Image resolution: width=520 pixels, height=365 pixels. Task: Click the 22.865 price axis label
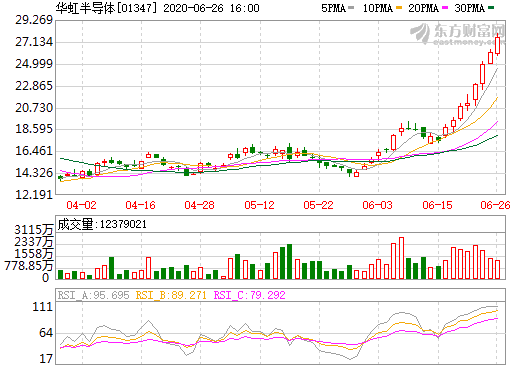click(34, 86)
